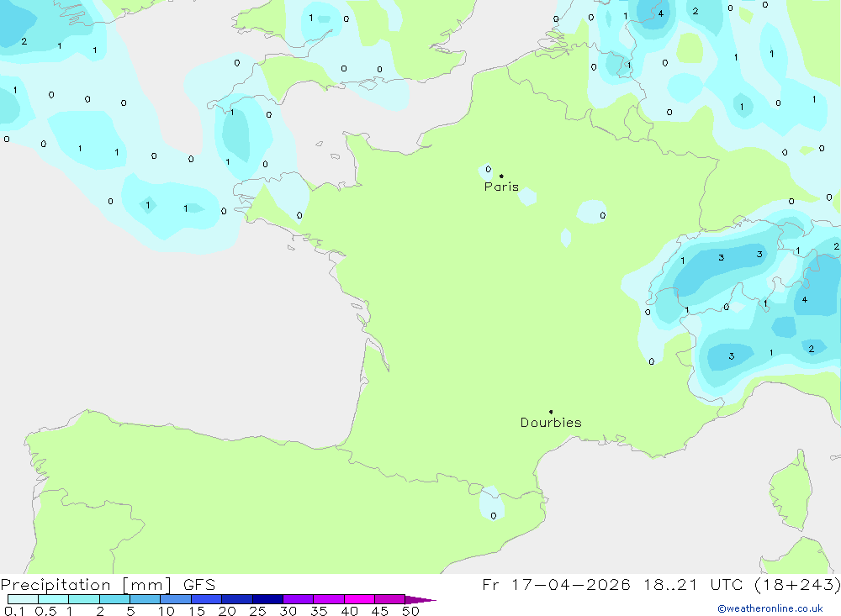The height and width of the screenshot is (616, 841).
Task: Pick the 40–45 mm magenta legend swatch
Action: click(359, 599)
